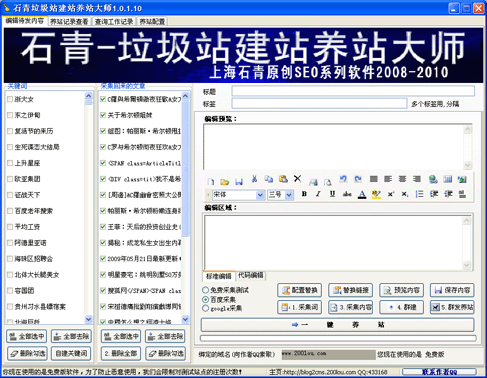Apply subscript x₂ icon
The height and width of the screenshot is (378, 487).
click(x=405, y=194)
